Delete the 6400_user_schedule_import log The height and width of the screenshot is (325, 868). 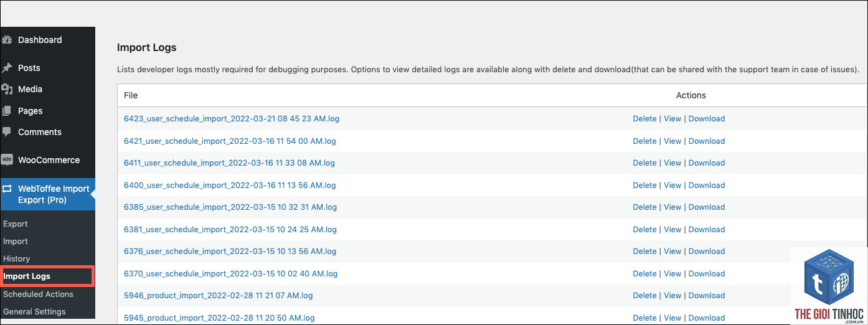click(x=644, y=185)
